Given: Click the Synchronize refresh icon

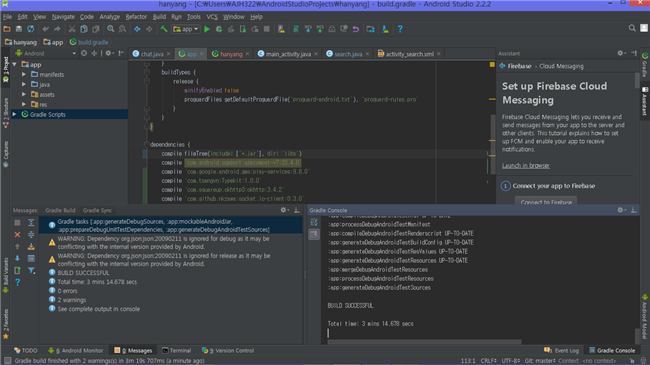Looking at the screenshot, I should click(x=31, y=29).
